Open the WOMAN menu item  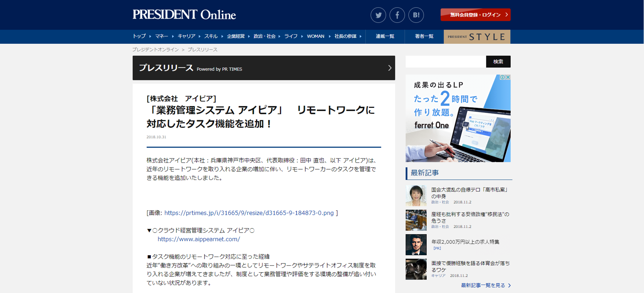(316, 36)
